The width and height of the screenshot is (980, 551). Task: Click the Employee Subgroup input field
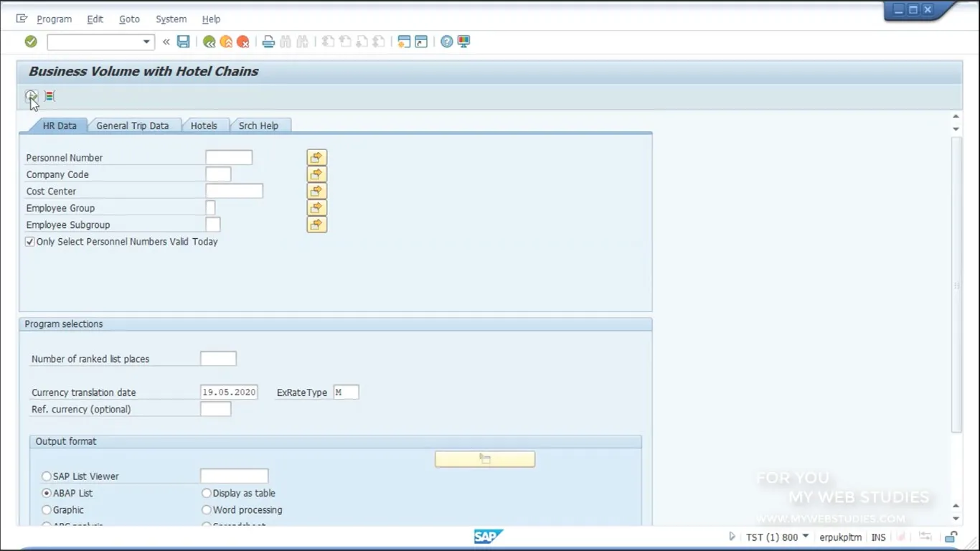pyautogui.click(x=213, y=225)
